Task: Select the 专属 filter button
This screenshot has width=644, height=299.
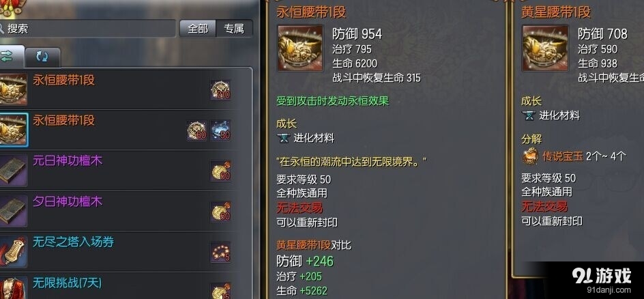Action: [x=234, y=29]
